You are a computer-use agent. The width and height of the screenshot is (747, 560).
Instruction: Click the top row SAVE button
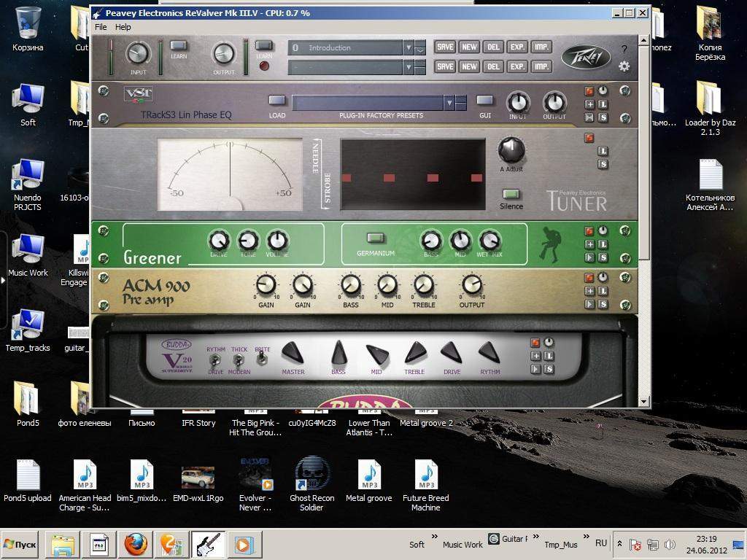[x=445, y=47]
